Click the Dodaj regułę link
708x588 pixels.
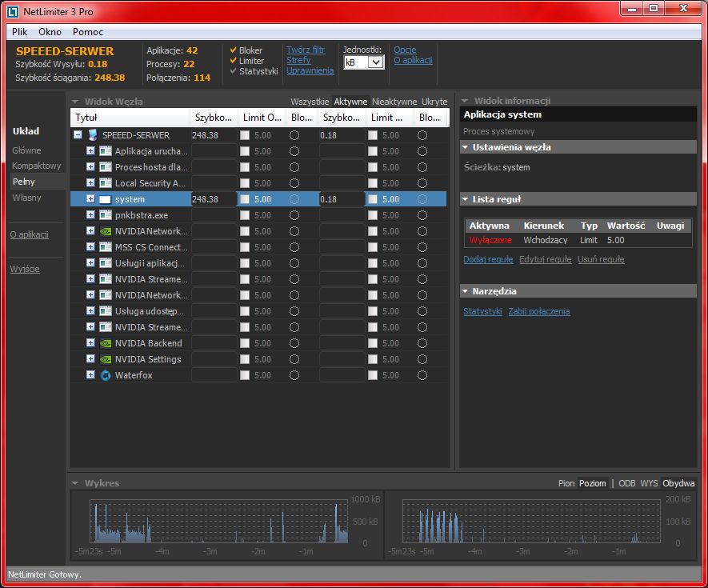(x=488, y=259)
